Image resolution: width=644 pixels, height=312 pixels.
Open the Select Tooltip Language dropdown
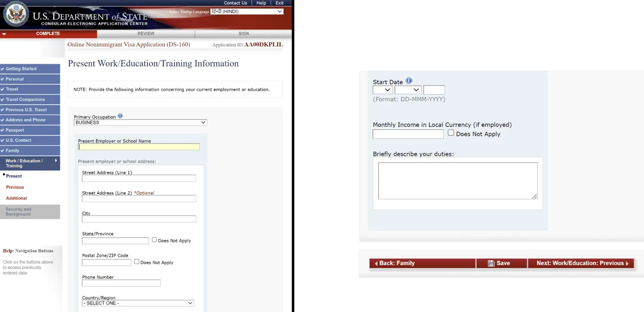coord(247,11)
